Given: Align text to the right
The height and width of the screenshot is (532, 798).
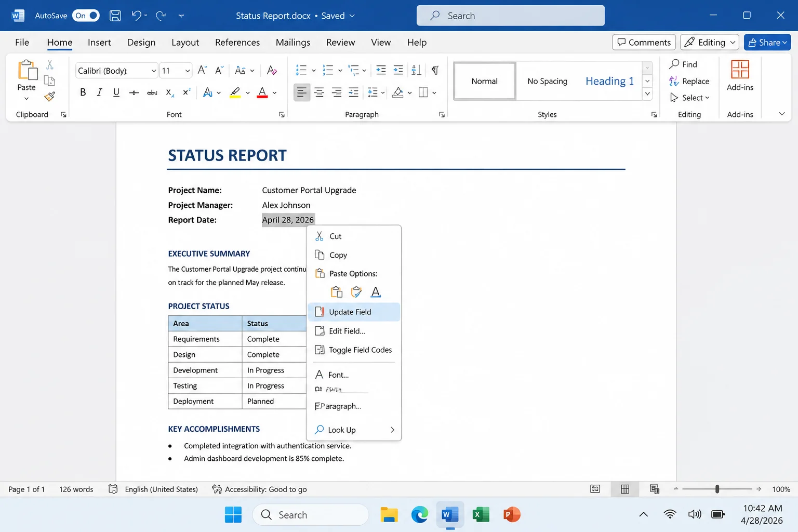Looking at the screenshot, I should point(337,92).
